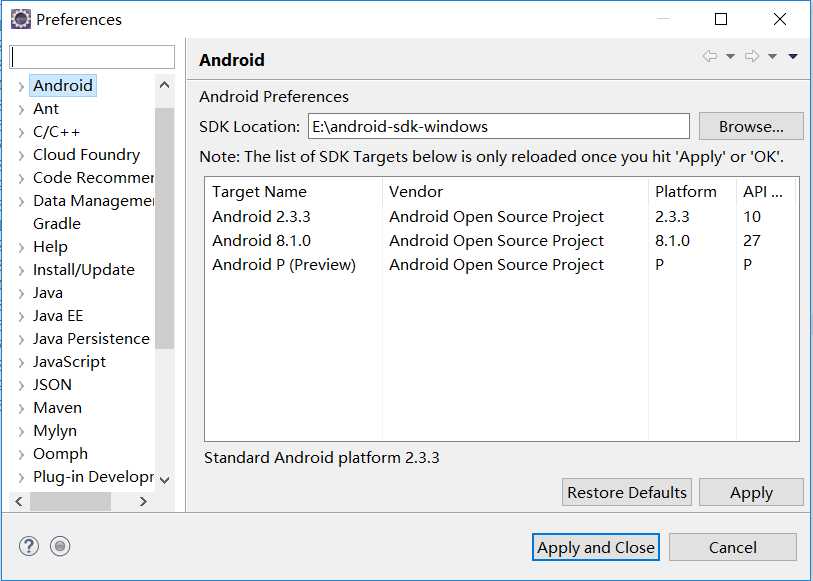Select Maven in the preferences tree
813x581 pixels.
(x=58, y=407)
